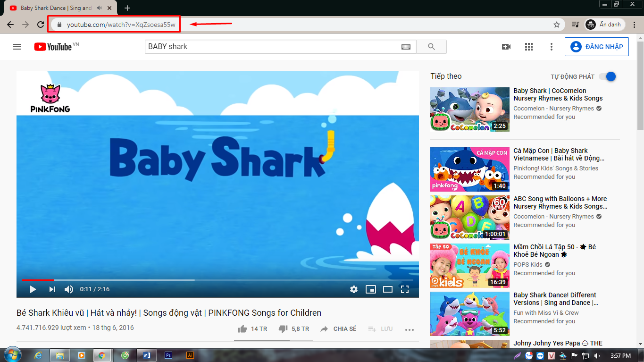The width and height of the screenshot is (644, 362).
Task: Dislike the video (5,8 TR)
Action: click(293, 328)
